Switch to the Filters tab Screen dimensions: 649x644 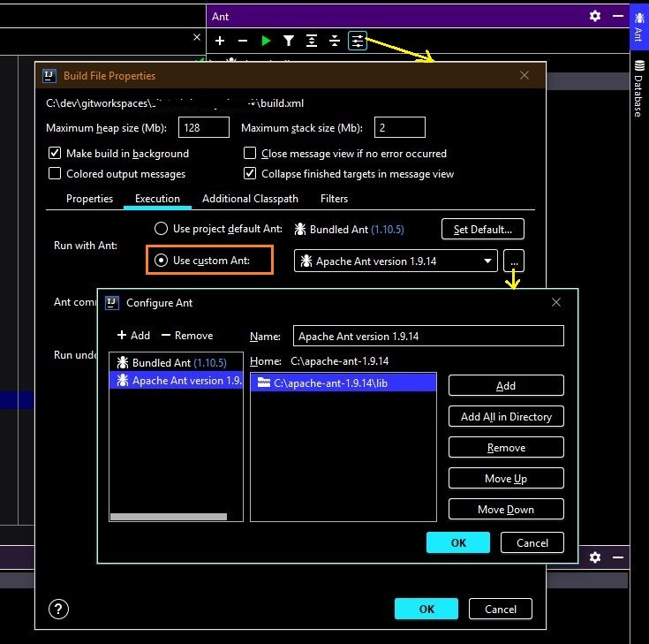(334, 199)
